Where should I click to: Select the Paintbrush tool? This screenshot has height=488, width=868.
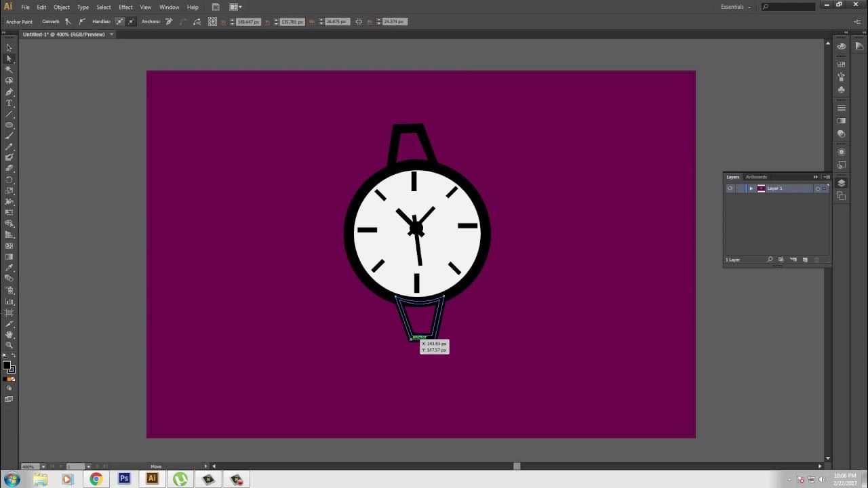(x=9, y=136)
